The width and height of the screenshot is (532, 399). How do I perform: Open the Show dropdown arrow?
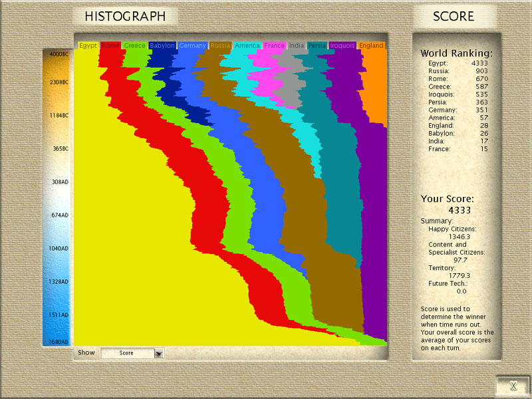[x=158, y=353]
